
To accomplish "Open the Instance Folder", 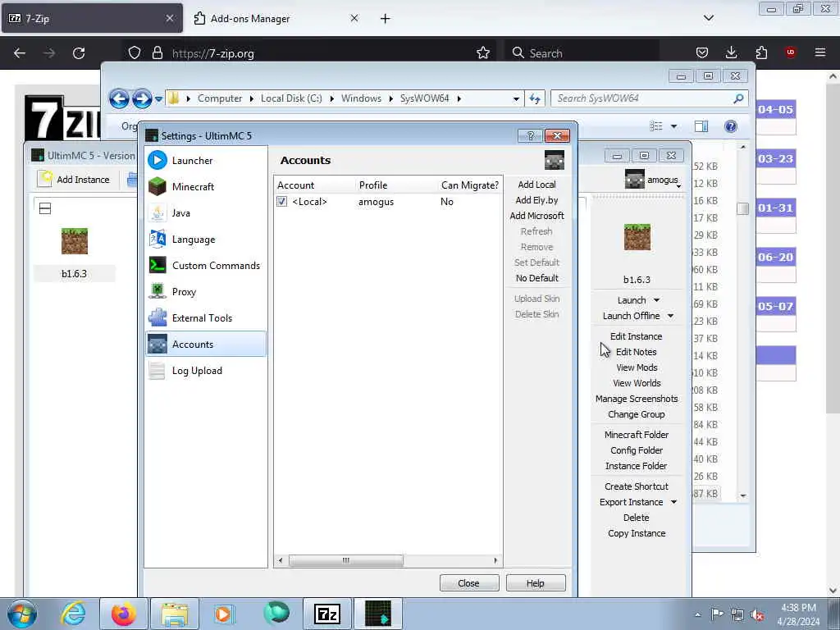I will point(637,466).
